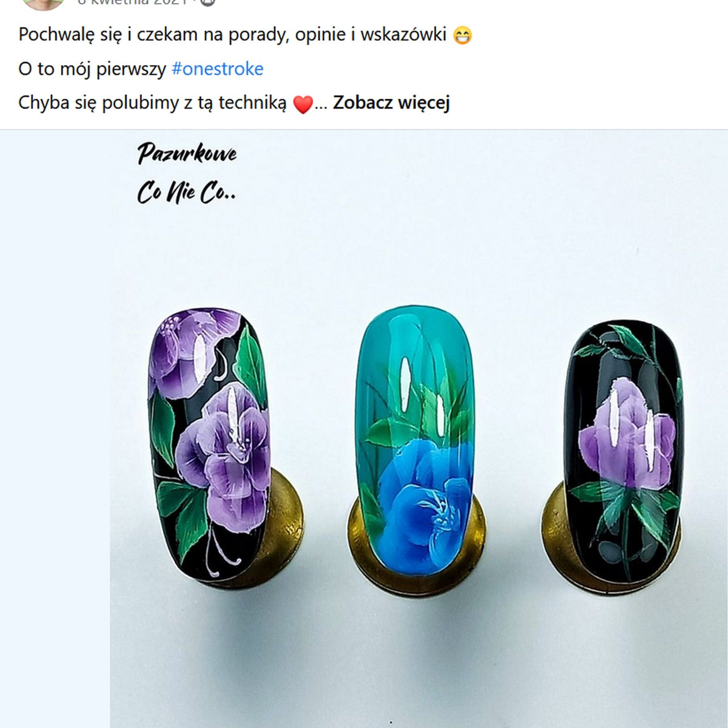
Task: Expand post text with Zobacz więcej
Action: click(x=391, y=103)
